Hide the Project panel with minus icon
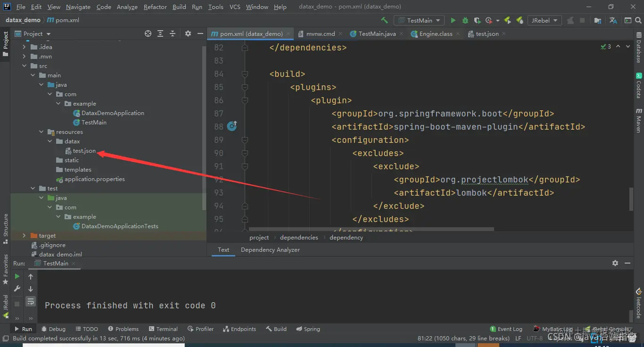 pos(200,33)
